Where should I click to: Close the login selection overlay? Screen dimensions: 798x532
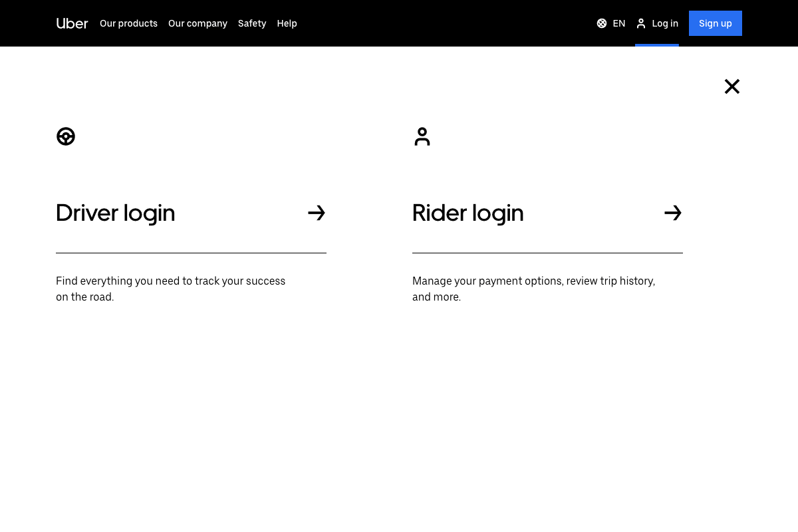[x=732, y=86]
